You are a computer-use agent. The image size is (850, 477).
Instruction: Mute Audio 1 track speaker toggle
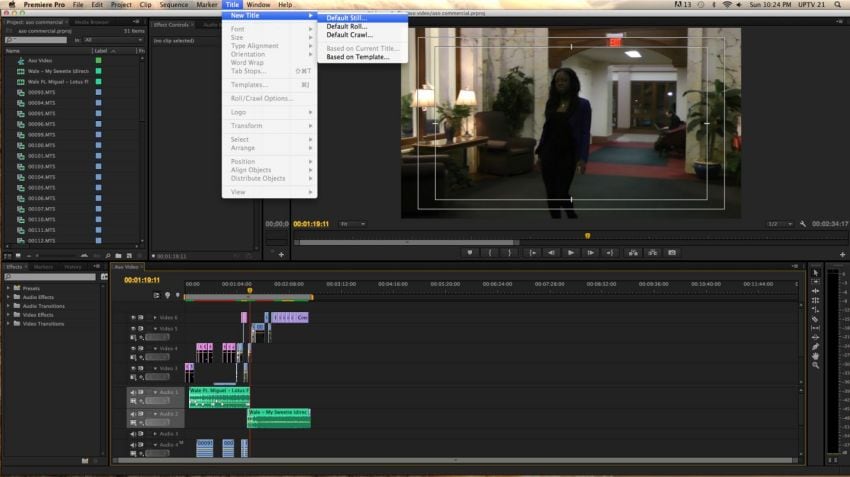click(133, 392)
